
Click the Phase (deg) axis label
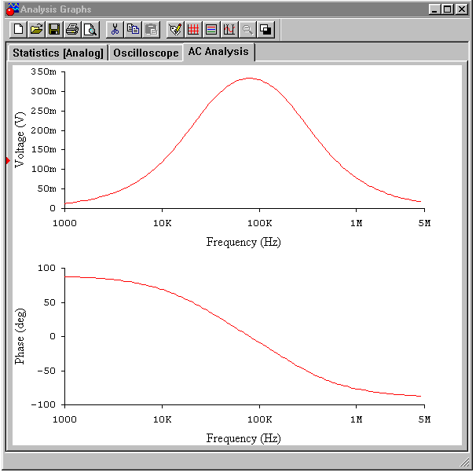[20, 336]
